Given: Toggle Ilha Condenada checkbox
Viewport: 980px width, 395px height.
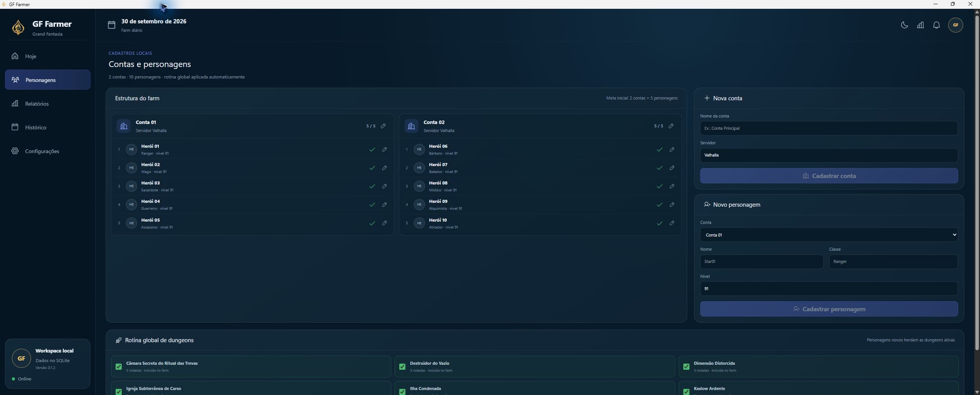Looking at the screenshot, I should (402, 392).
